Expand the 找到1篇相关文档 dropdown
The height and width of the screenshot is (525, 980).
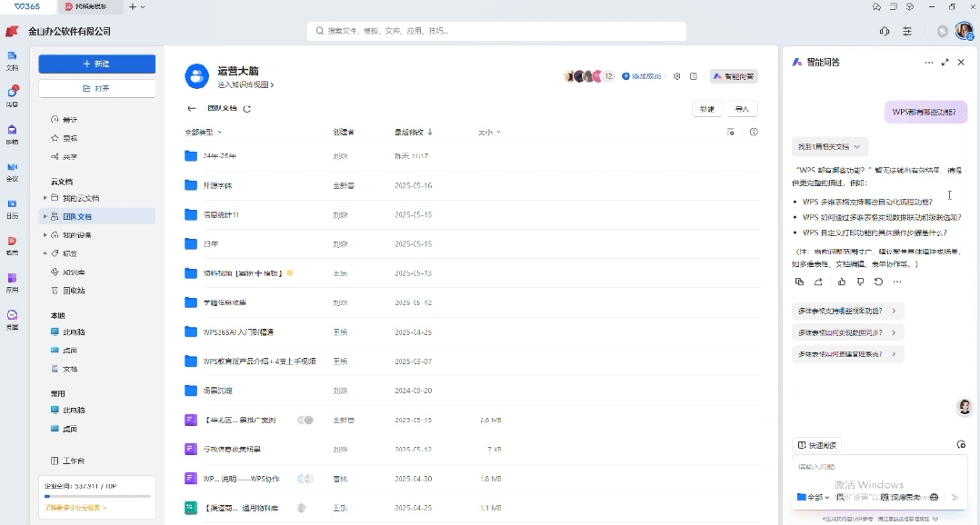(x=829, y=147)
